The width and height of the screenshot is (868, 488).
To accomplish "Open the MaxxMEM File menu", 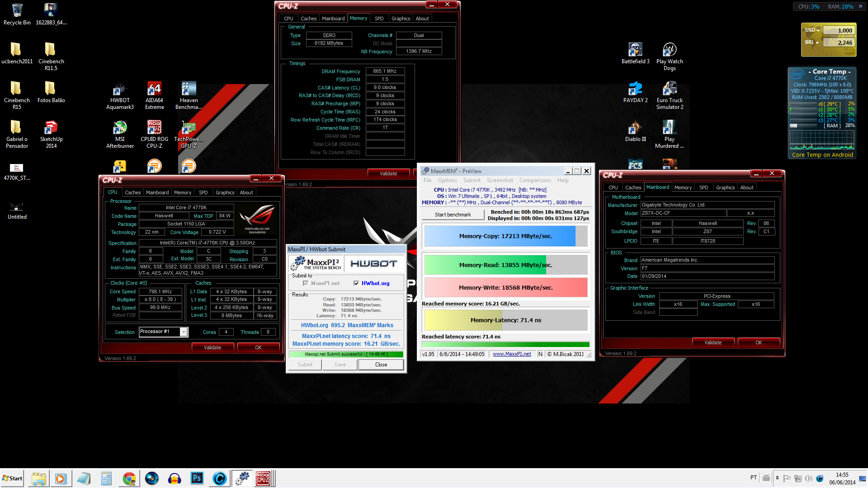I will (427, 180).
